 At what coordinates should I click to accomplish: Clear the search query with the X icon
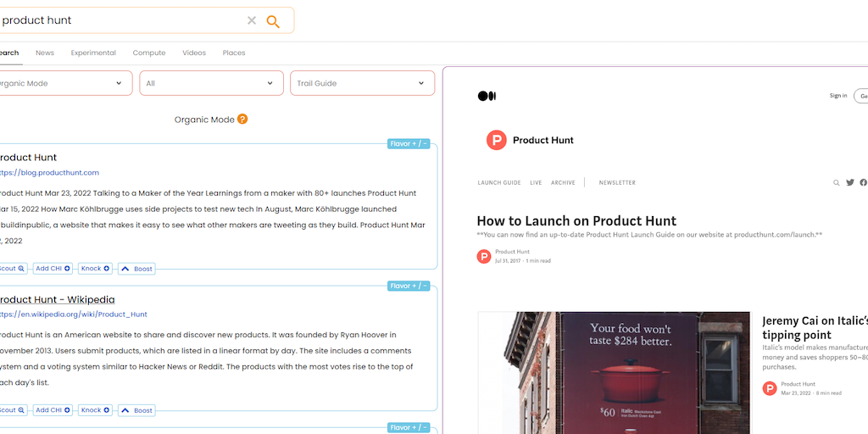(x=251, y=20)
